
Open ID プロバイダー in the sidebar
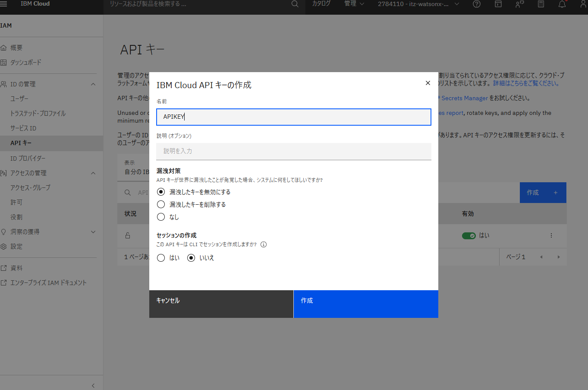tap(28, 159)
